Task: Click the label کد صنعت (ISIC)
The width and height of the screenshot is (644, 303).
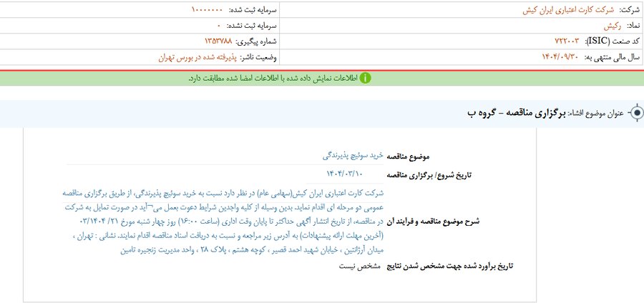Action: pos(612,41)
